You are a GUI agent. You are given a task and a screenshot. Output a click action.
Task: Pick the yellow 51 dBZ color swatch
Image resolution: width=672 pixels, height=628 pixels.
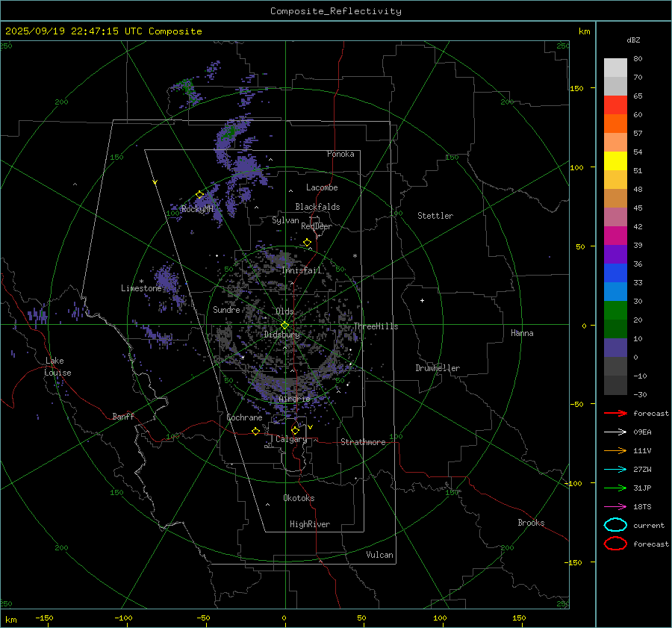pos(615,161)
